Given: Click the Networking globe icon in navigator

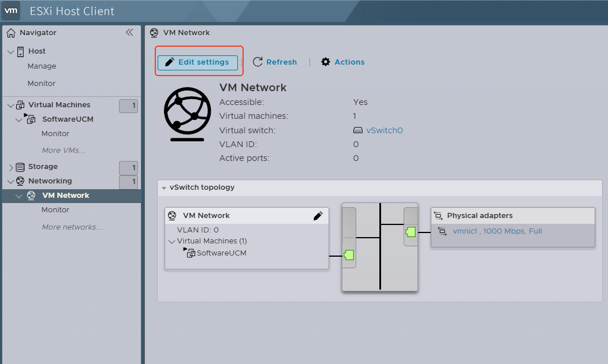Looking at the screenshot, I should (20, 181).
